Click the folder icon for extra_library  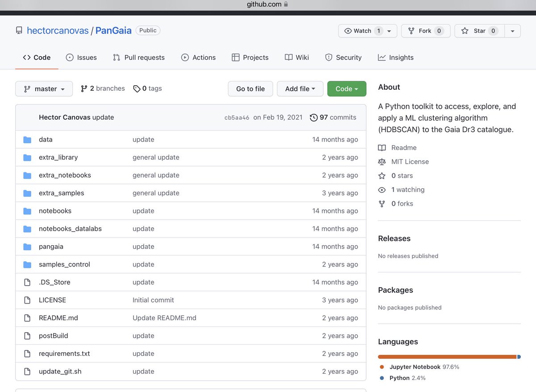click(x=27, y=158)
